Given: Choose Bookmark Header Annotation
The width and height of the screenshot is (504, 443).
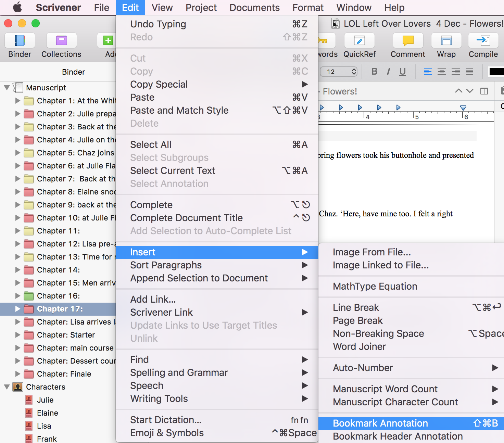Looking at the screenshot, I should [411, 436].
